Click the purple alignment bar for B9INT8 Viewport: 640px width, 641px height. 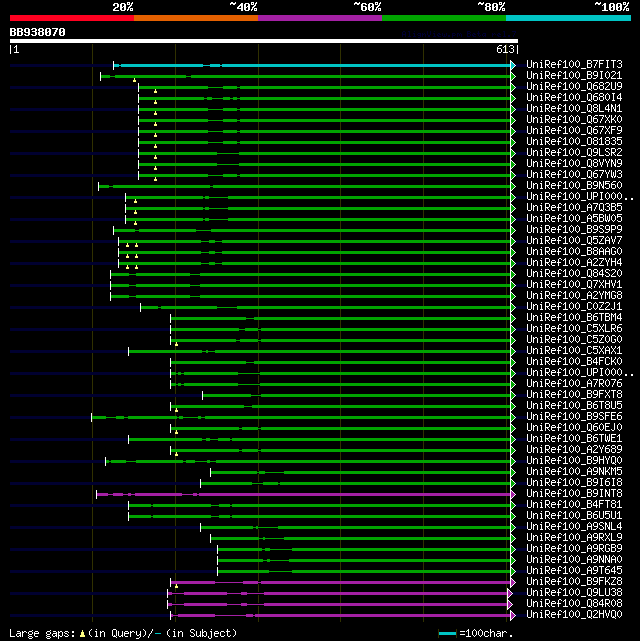pyautogui.click(x=304, y=495)
